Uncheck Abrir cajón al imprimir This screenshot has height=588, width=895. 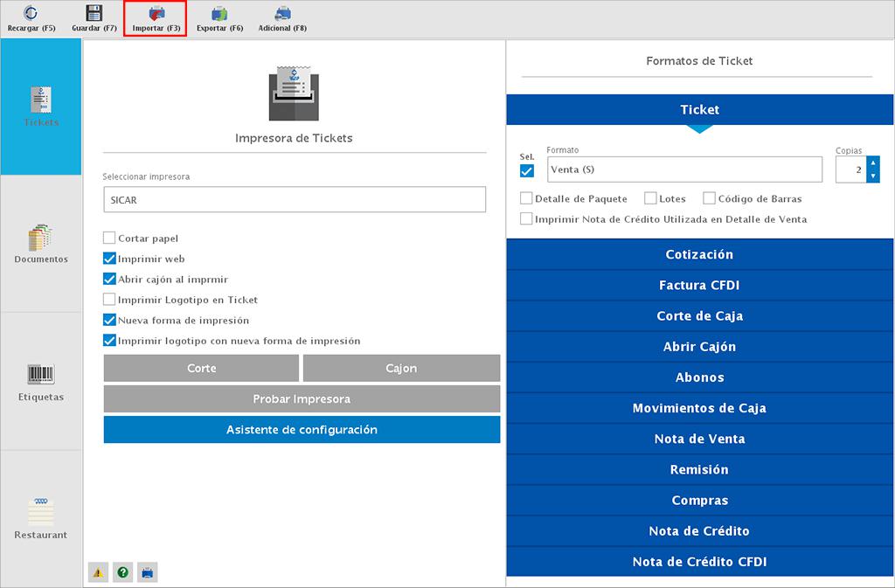click(x=109, y=280)
